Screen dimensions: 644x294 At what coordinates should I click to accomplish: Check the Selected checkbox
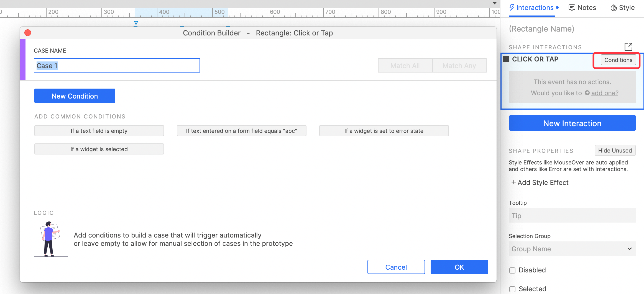(x=512, y=289)
